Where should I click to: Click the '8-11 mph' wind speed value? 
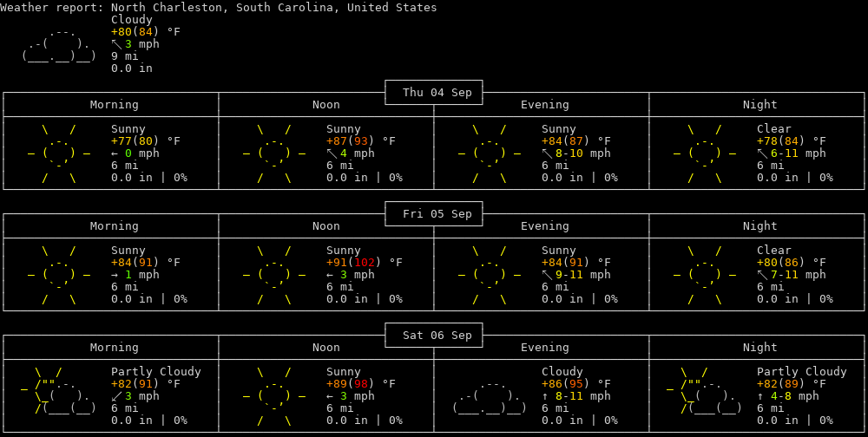click(x=583, y=396)
